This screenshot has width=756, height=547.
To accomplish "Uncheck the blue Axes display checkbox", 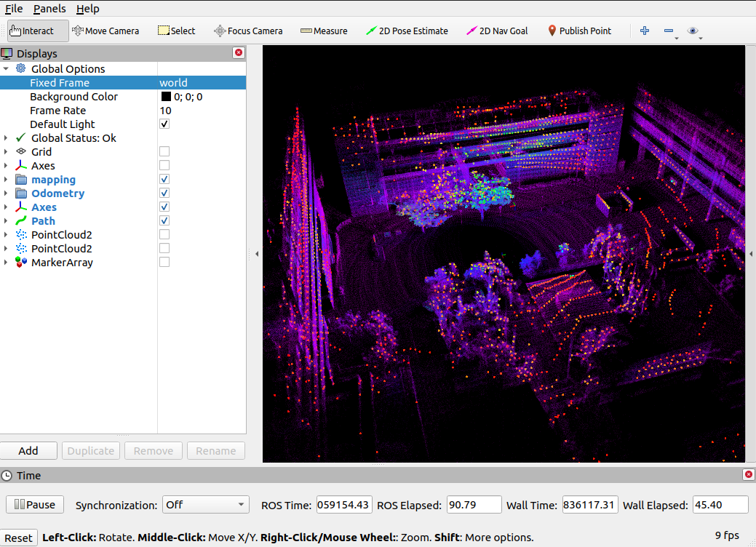I will click(x=164, y=207).
